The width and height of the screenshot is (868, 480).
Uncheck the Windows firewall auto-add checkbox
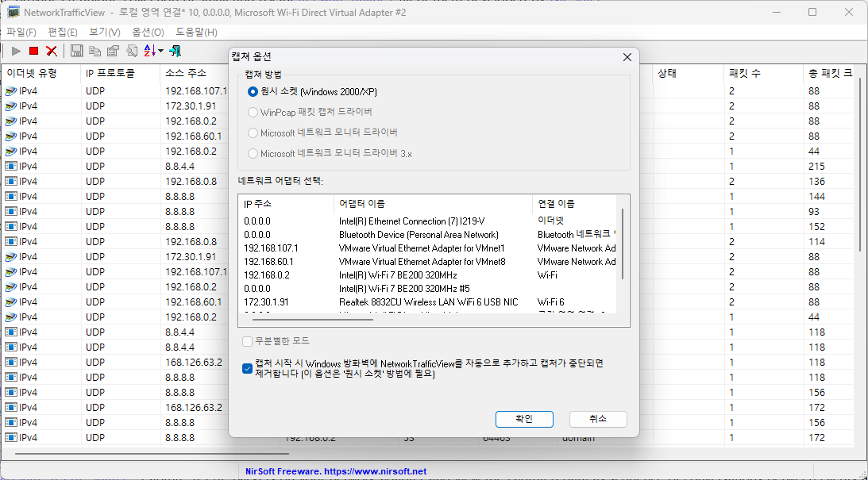[x=248, y=368]
